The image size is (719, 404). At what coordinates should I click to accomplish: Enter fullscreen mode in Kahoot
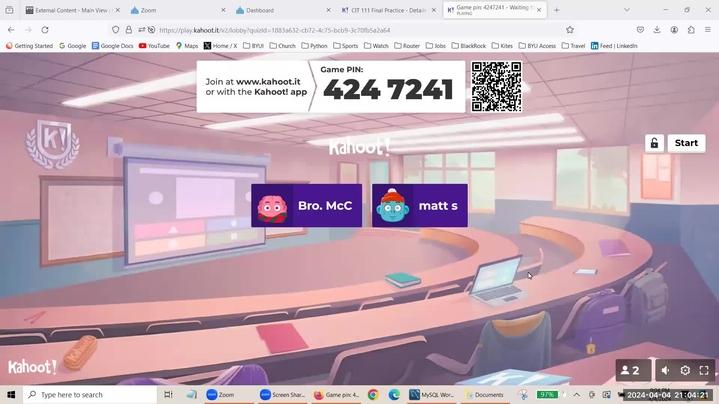point(704,371)
